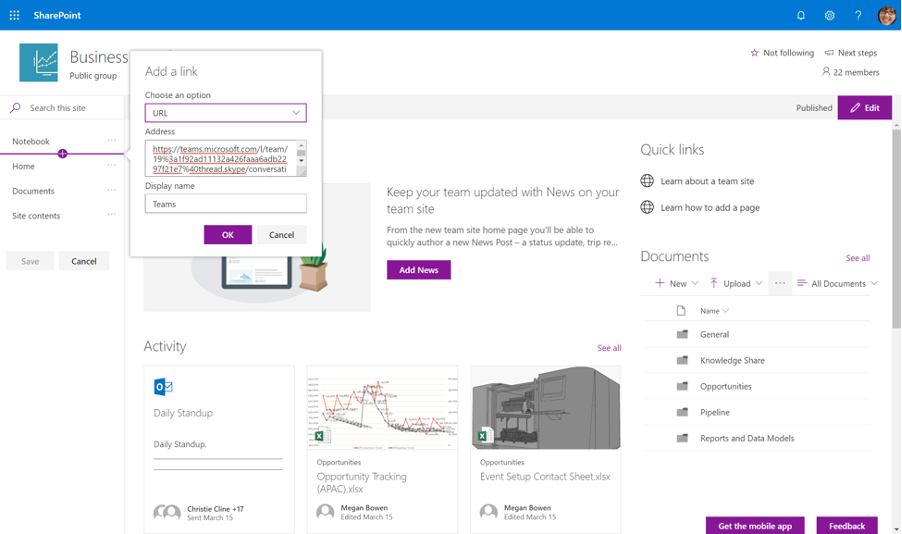Click the Reports and Data Models folder icon
The height and width of the screenshot is (534, 902).
(682, 438)
